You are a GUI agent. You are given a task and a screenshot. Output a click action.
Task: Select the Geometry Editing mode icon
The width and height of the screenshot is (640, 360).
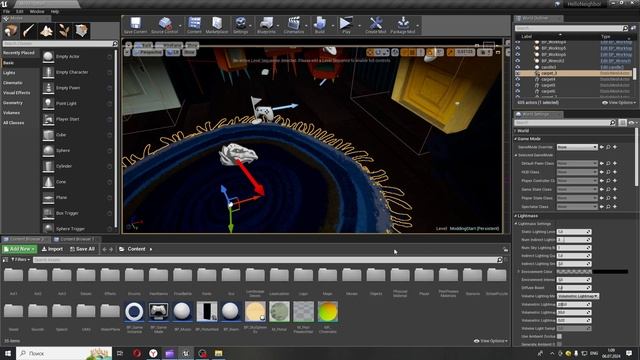click(x=82, y=31)
